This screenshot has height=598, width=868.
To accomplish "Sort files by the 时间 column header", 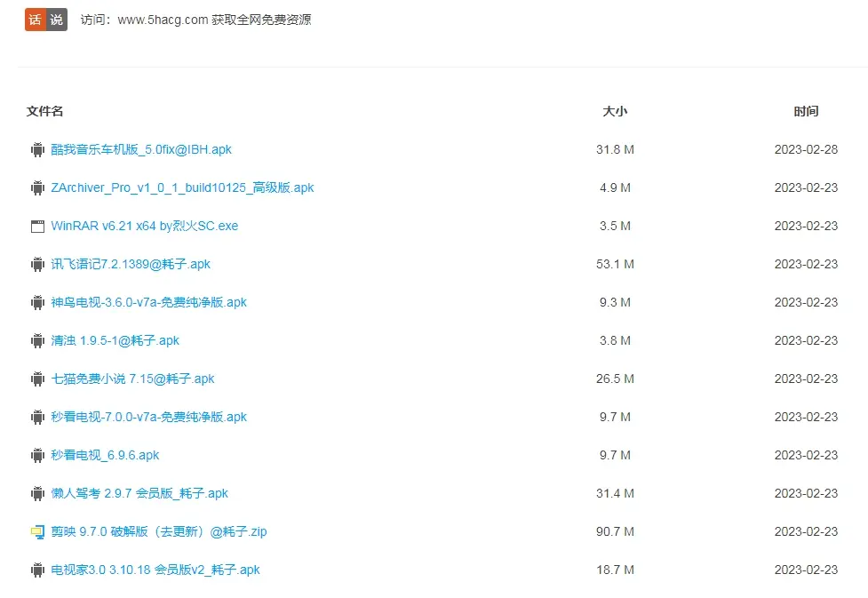I will [806, 111].
